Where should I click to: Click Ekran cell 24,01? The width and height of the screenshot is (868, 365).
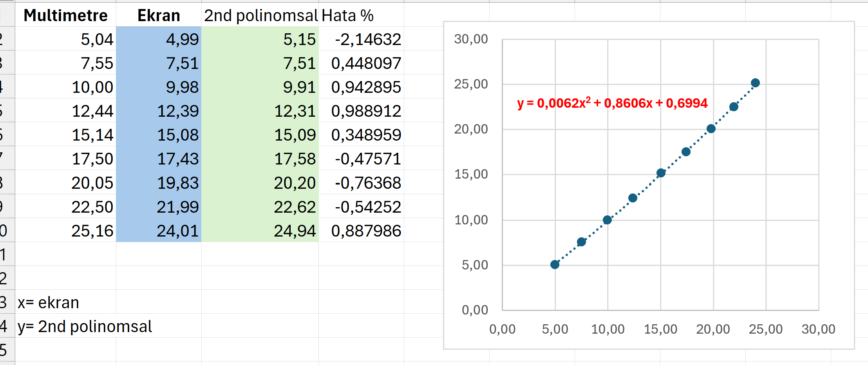(159, 230)
